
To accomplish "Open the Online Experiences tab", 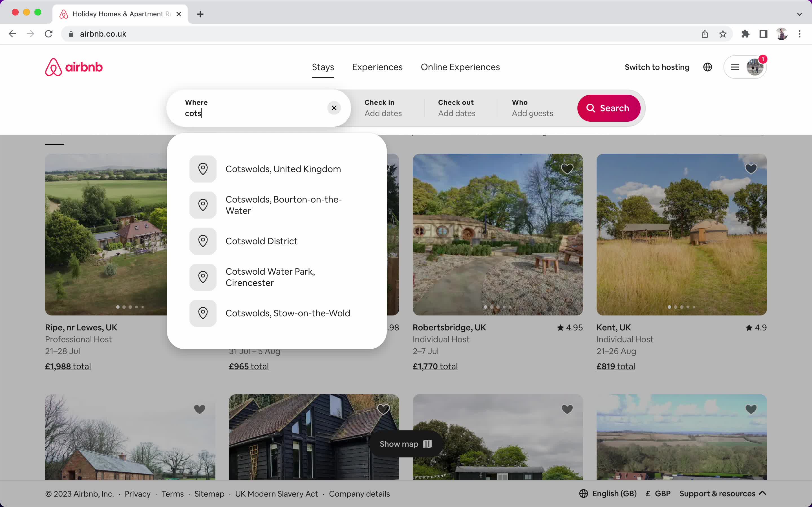I will pos(460,67).
